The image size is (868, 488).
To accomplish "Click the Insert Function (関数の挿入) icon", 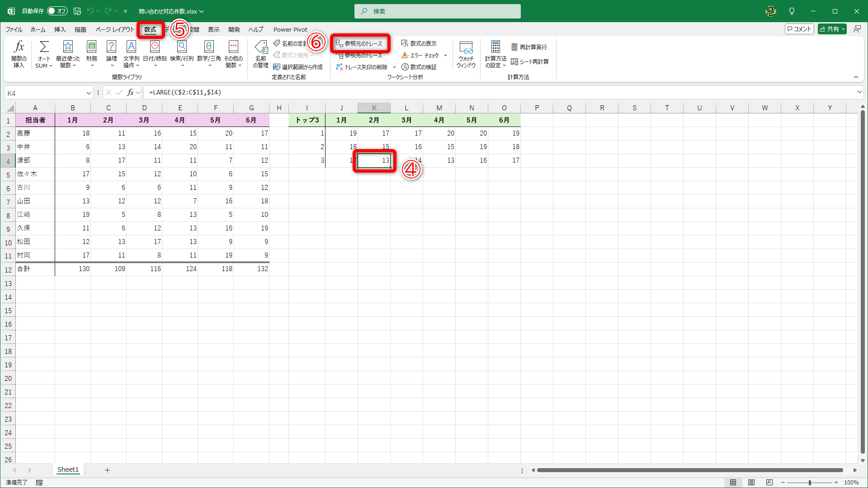I will point(19,53).
